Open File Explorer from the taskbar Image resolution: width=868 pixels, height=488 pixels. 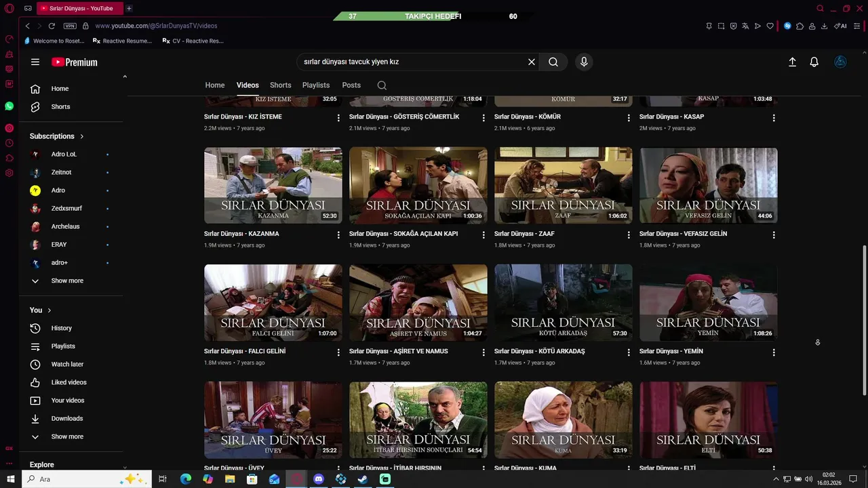coord(230,479)
